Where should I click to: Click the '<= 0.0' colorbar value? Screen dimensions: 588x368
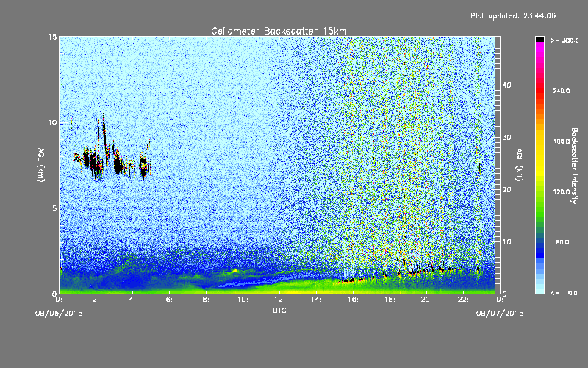click(564, 293)
